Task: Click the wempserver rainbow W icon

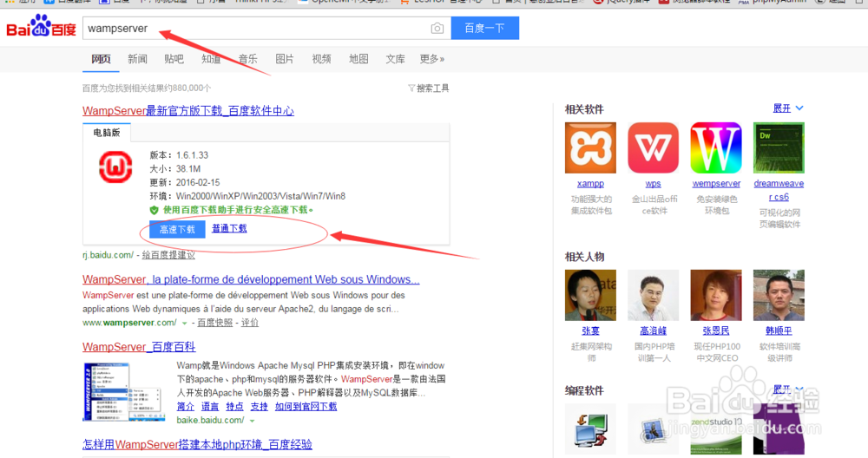Action: [716, 147]
